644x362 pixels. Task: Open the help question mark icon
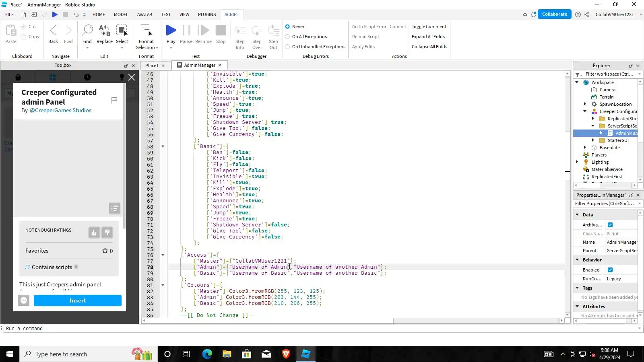pos(578,14)
